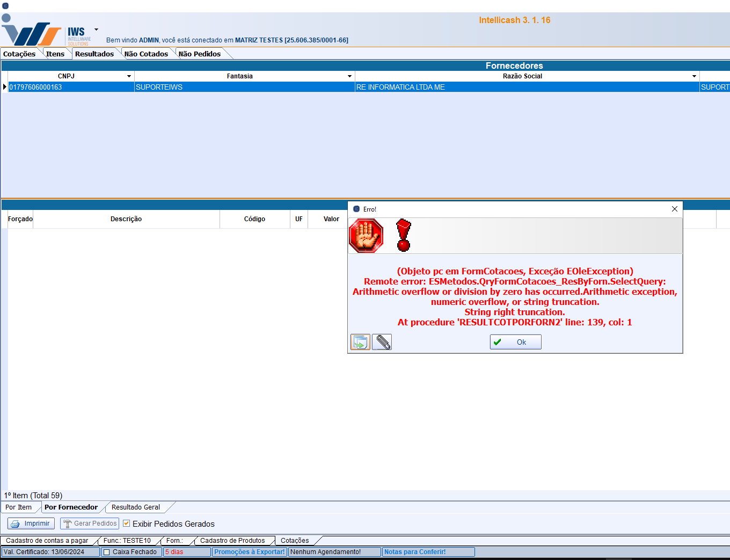Click the copy error details icon
730x560 pixels.
click(360, 342)
